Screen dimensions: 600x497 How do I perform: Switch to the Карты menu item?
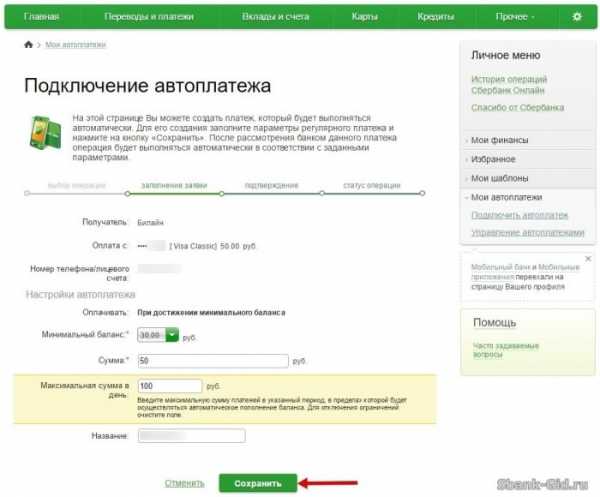(364, 17)
